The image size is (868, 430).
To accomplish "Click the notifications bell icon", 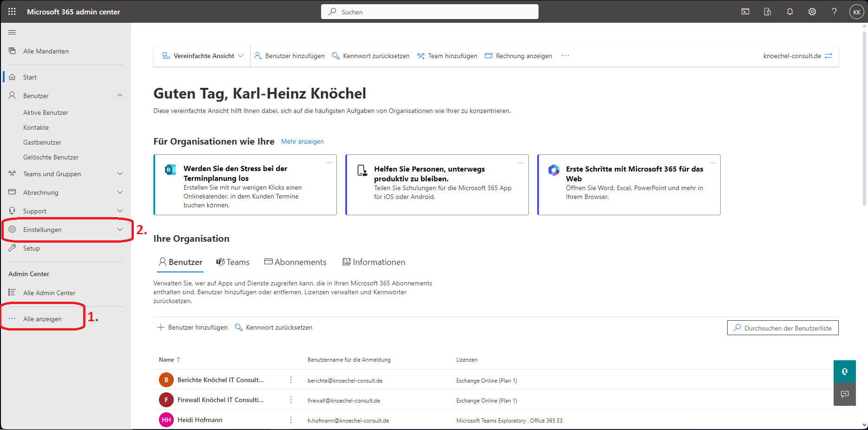I will click(790, 12).
